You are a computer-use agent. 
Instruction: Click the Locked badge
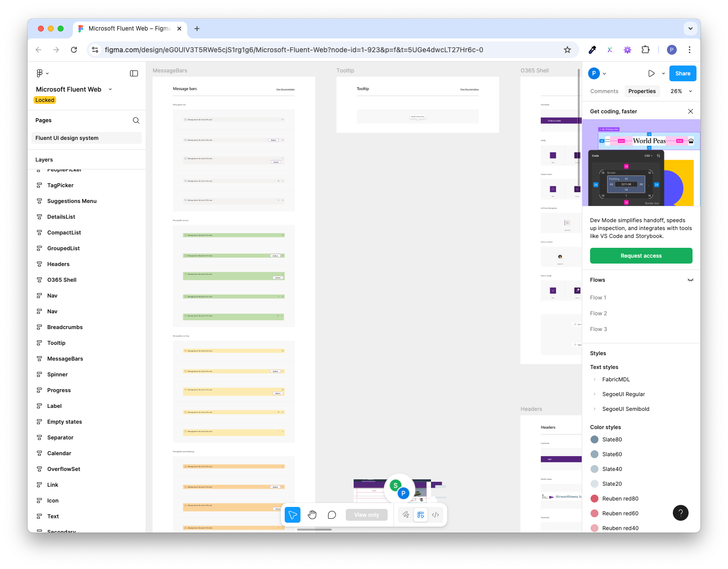click(45, 100)
